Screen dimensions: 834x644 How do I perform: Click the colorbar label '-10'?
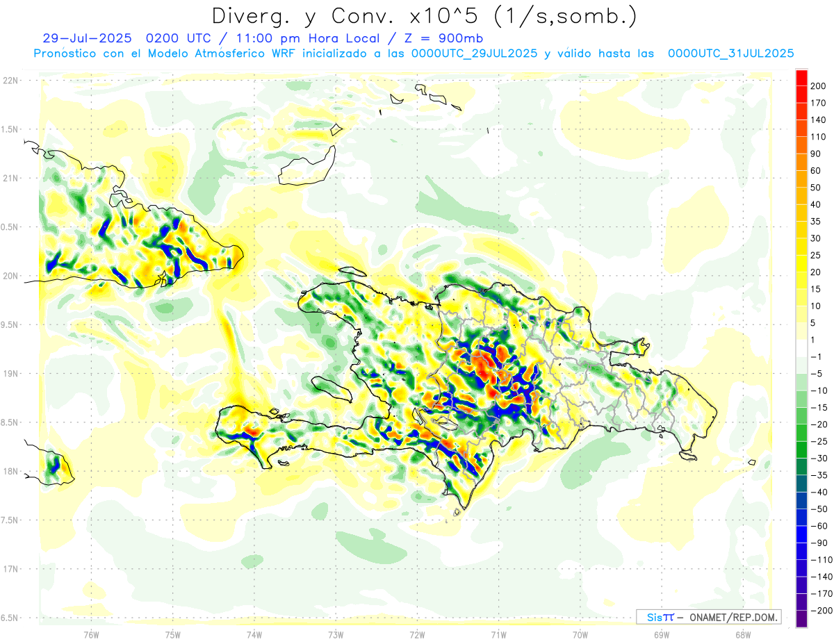click(x=820, y=390)
